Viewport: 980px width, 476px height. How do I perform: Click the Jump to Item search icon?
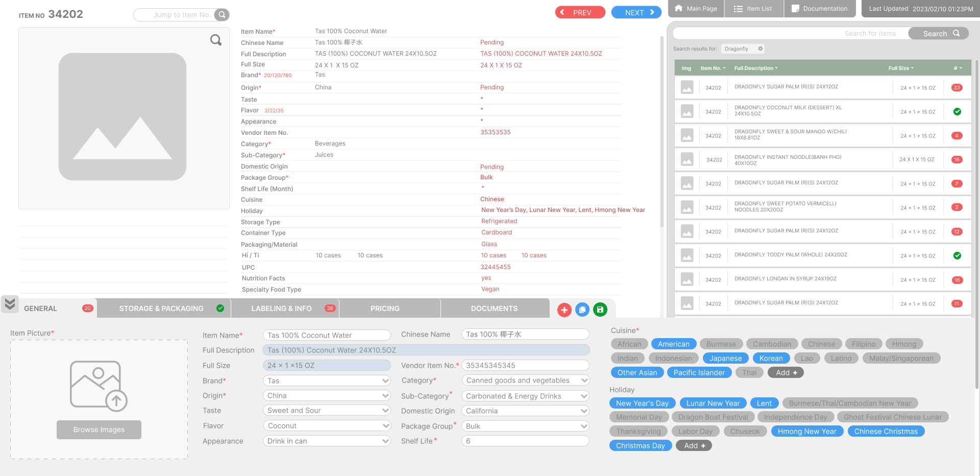pos(222,15)
